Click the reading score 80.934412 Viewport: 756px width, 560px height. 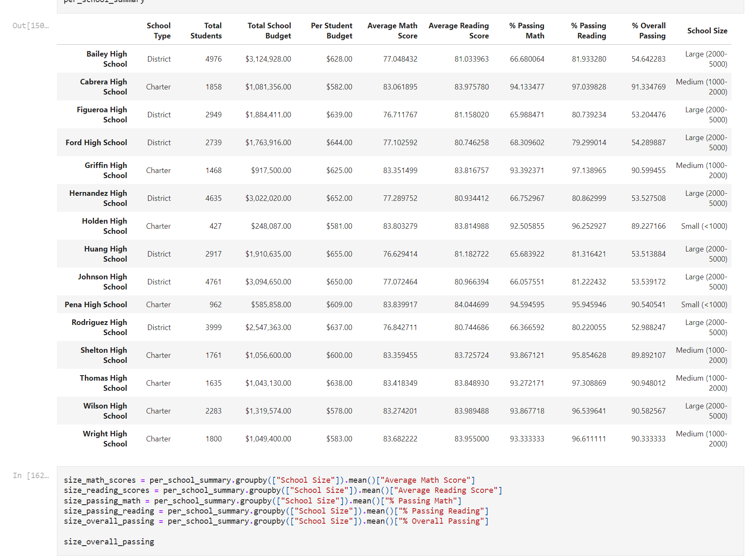coord(472,198)
